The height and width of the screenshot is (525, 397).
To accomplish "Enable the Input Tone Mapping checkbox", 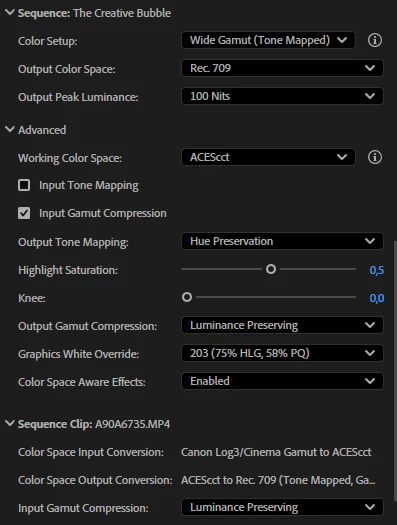I will (x=24, y=185).
